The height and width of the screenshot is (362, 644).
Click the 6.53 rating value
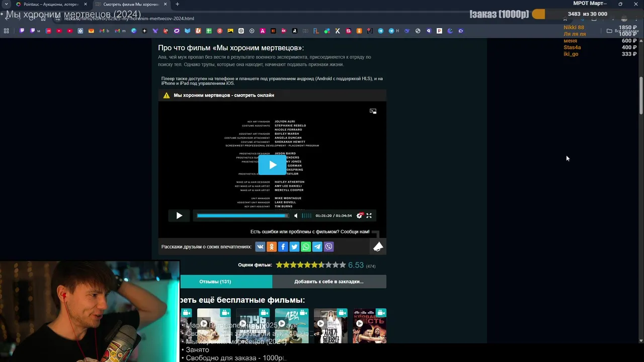[356, 265]
